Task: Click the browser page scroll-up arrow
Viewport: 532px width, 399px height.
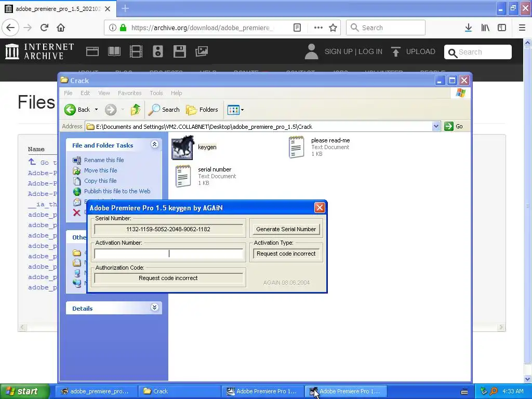Action: (x=528, y=43)
